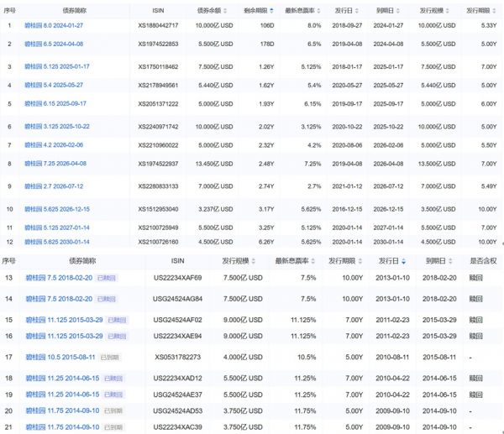The height and width of the screenshot is (434, 504).
Task: Open bond 碧桂园 10.5 2015-08-11
Action: pyautogui.click(x=60, y=358)
